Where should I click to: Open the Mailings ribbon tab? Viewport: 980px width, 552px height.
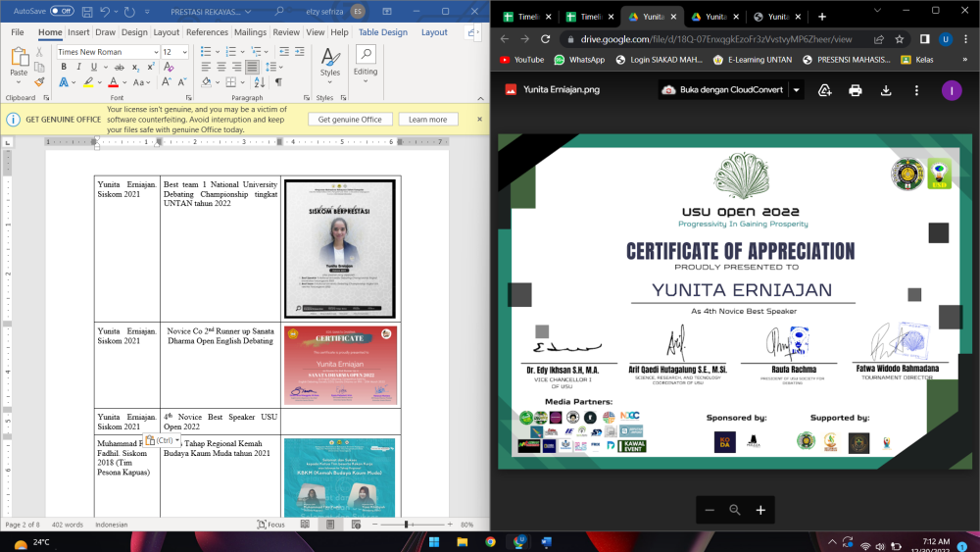pyautogui.click(x=250, y=32)
